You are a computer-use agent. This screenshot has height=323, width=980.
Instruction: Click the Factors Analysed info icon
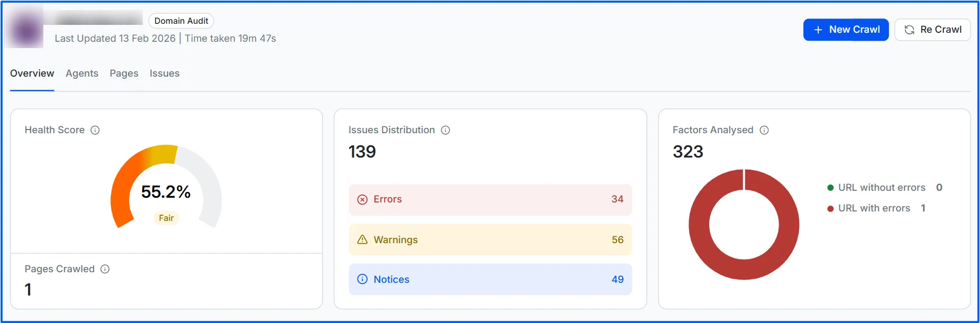765,130
